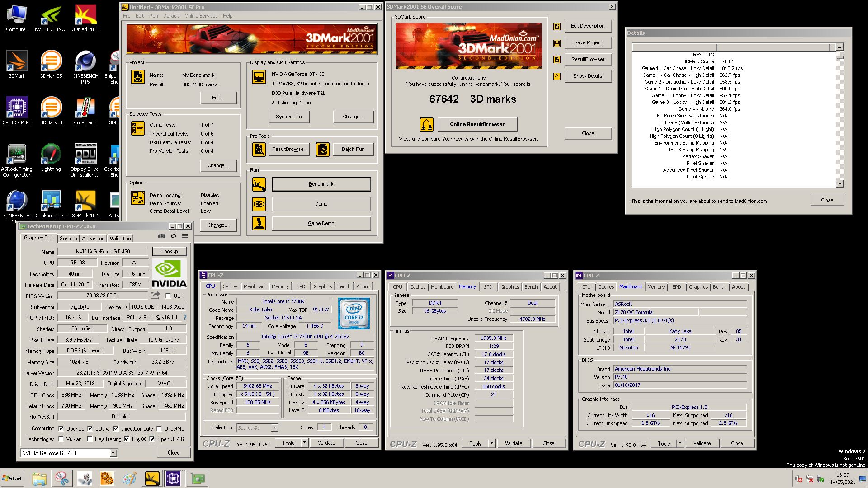Open the CPUID CPU-Z desktop icon
868x488 pixels.
[17, 111]
